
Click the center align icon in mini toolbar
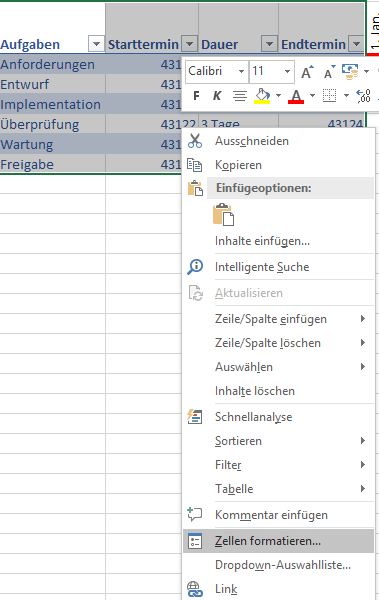click(240, 96)
